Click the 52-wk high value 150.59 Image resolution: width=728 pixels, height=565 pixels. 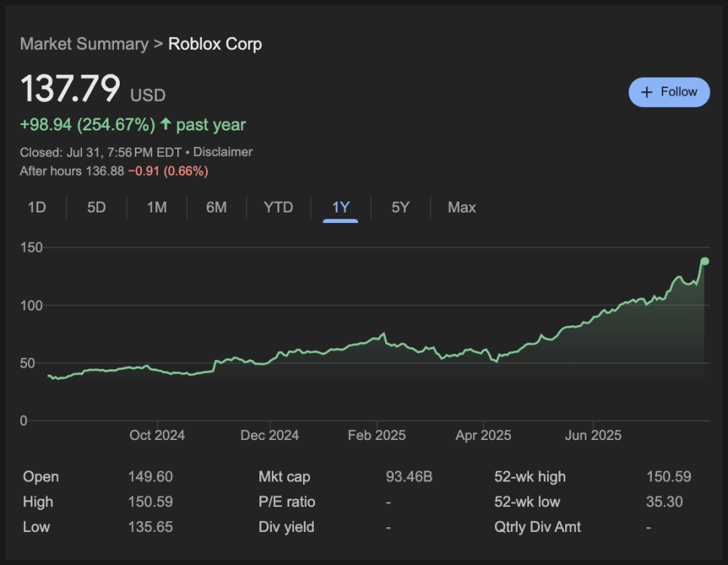668,476
